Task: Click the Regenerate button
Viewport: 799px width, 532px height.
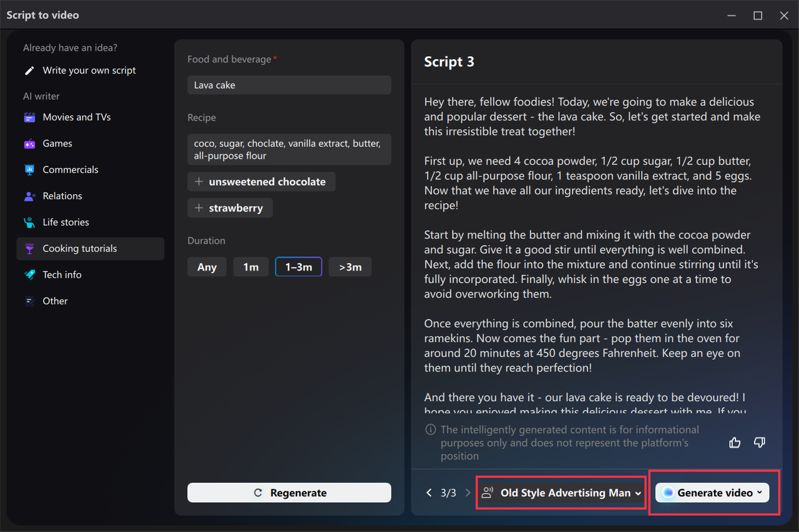Action: (x=289, y=492)
